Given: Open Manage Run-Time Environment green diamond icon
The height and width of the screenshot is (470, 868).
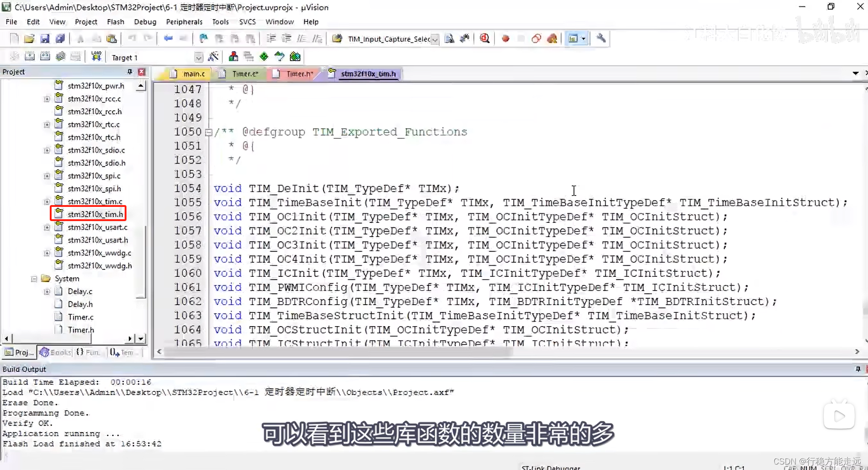Looking at the screenshot, I should [264, 57].
